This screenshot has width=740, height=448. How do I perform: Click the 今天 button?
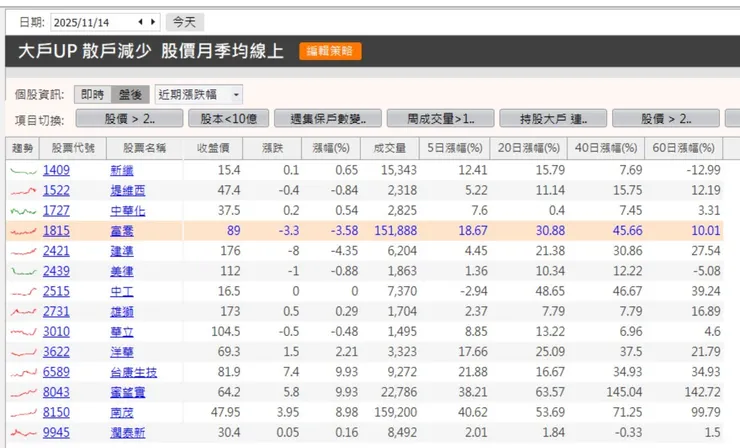click(x=185, y=22)
